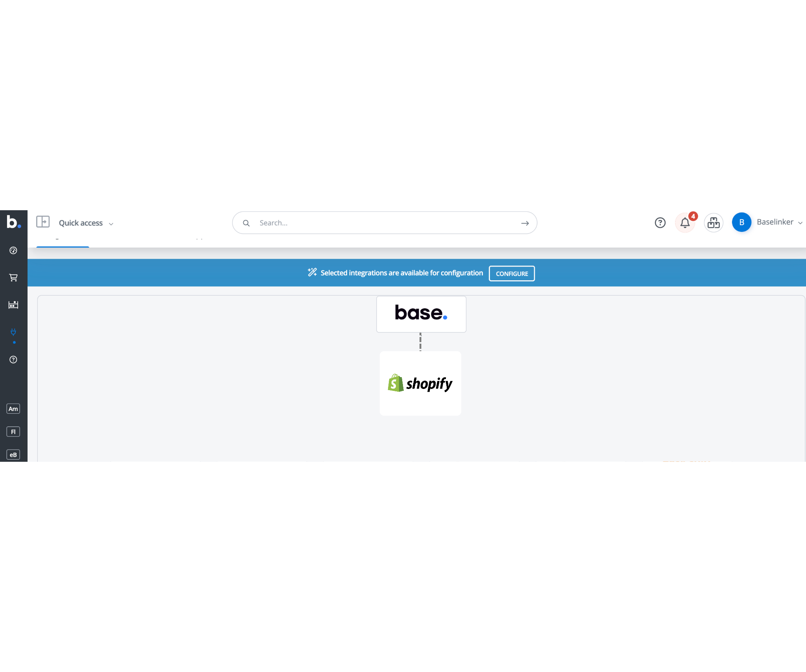806x672 pixels.
Task: Click the packages icon near the profile avatar
Action: click(x=714, y=223)
